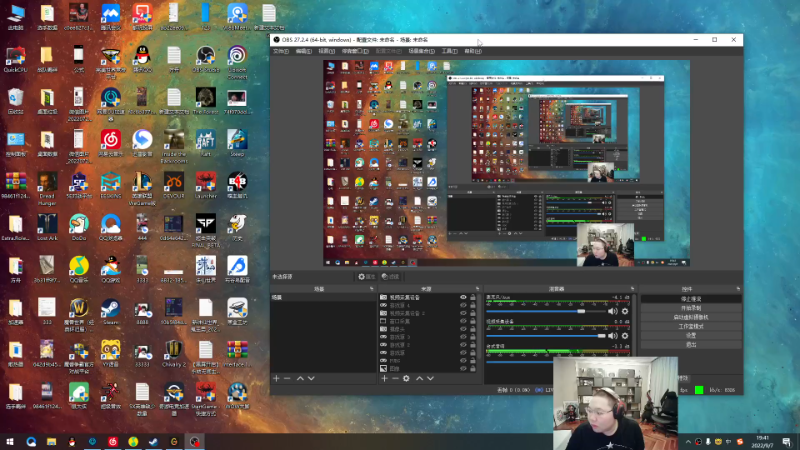Open the Lost Ark desktop shortcut
The width and height of the screenshot is (800, 450).
(47, 228)
